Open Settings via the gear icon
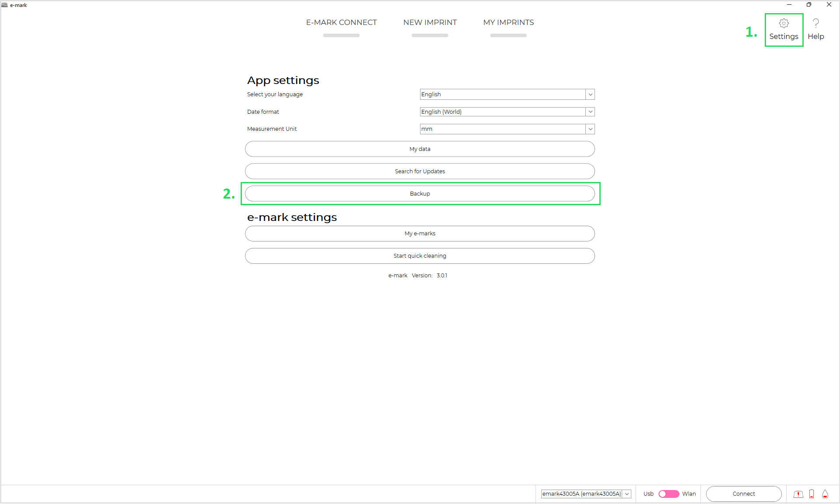 (x=784, y=24)
